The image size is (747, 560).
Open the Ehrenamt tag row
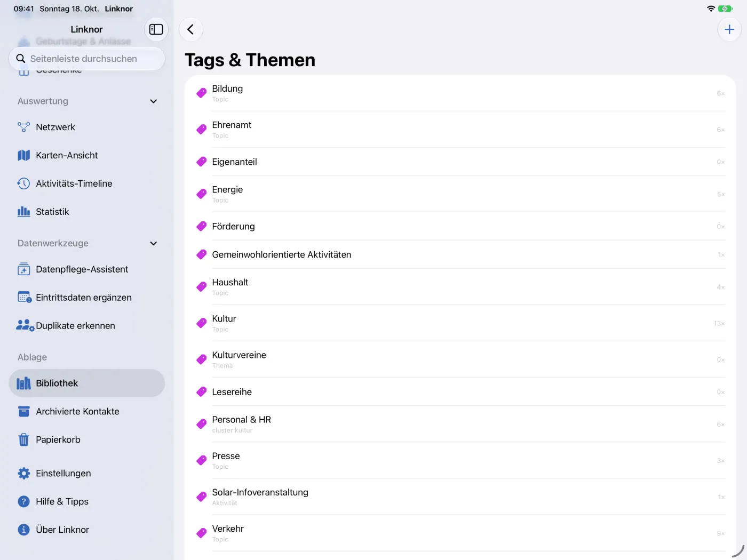click(460, 130)
